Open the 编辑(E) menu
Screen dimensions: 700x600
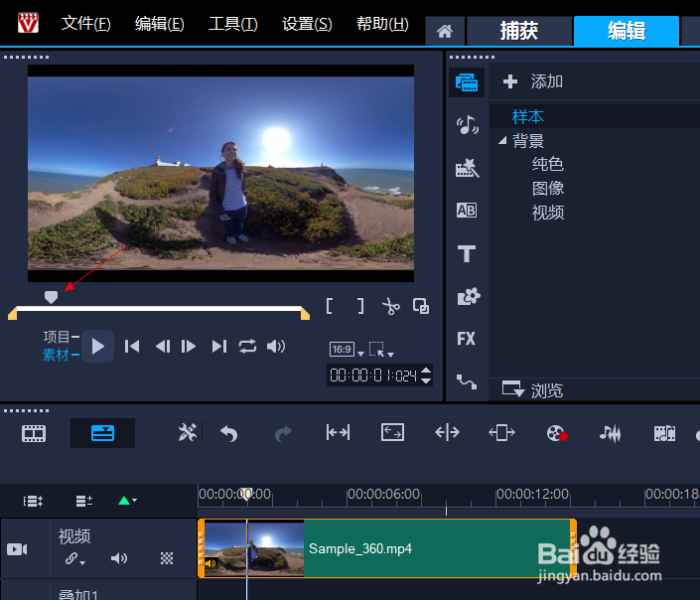160,23
